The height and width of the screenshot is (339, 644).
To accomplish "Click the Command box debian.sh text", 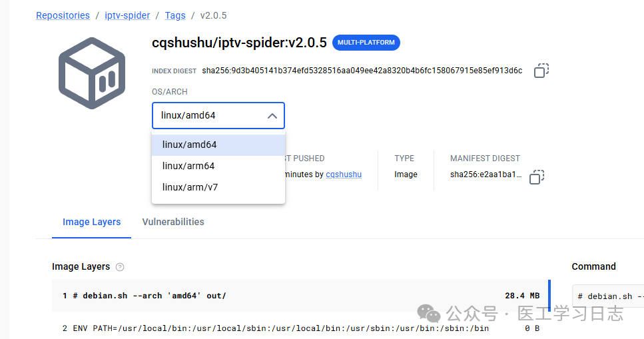I will (x=610, y=296).
